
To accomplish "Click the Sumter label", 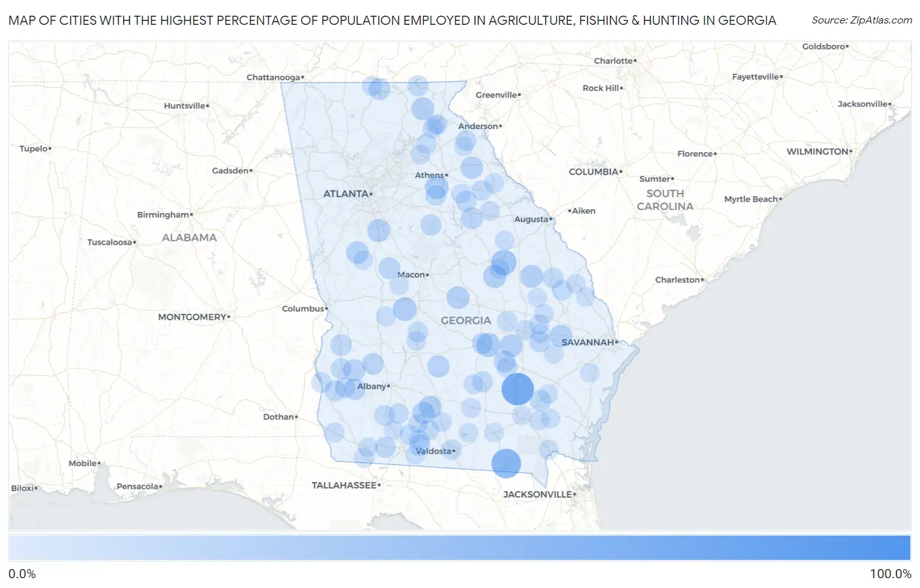I will pos(655,179).
